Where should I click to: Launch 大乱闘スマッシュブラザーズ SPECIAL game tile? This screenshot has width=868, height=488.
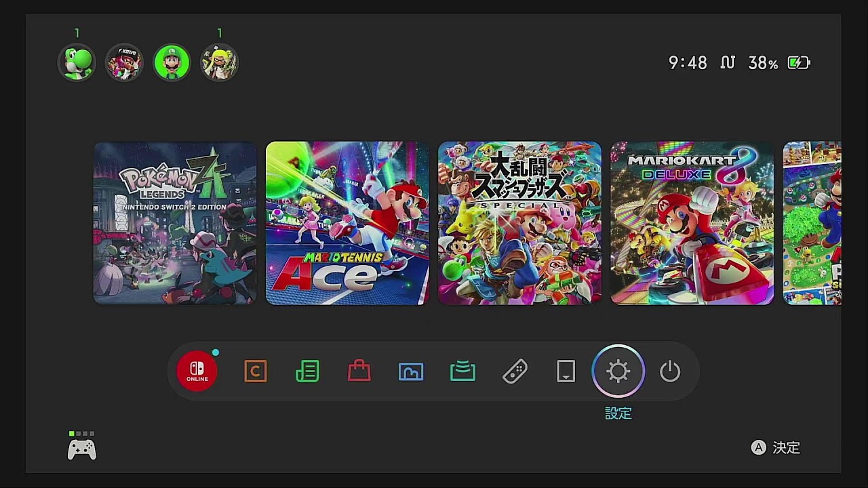point(519,223)
